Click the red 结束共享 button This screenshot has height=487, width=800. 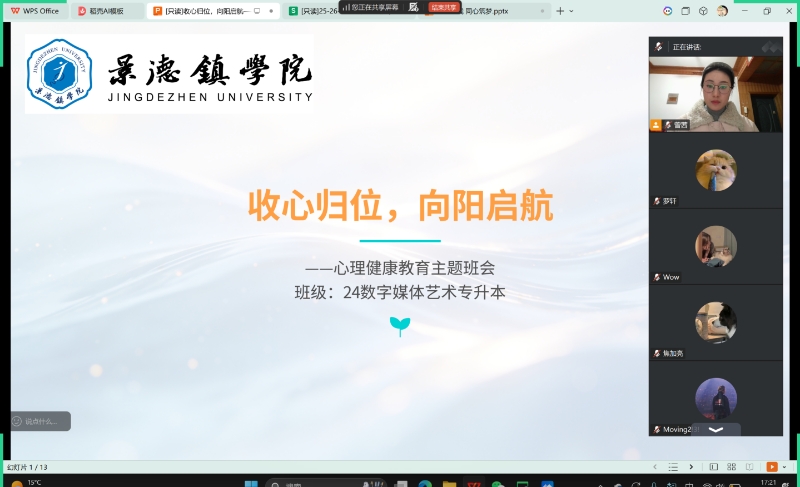pos(445,7)
